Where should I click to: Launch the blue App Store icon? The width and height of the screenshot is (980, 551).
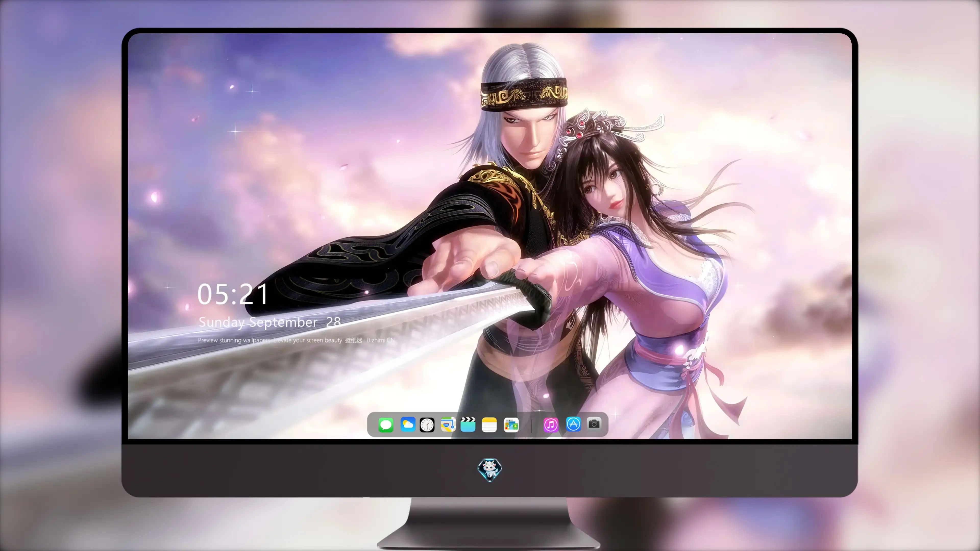pos(573,424)
